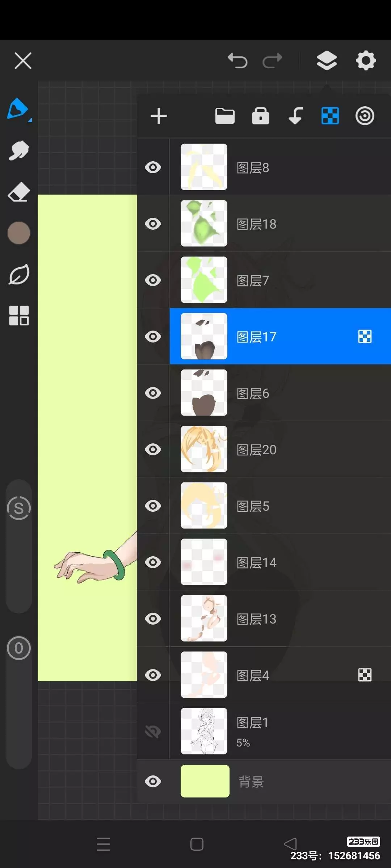Merge layer down with arrow icon
Image resolution: width=391 pixels, height=868 pixels.
pyautogui.click(x=295, y=116)
